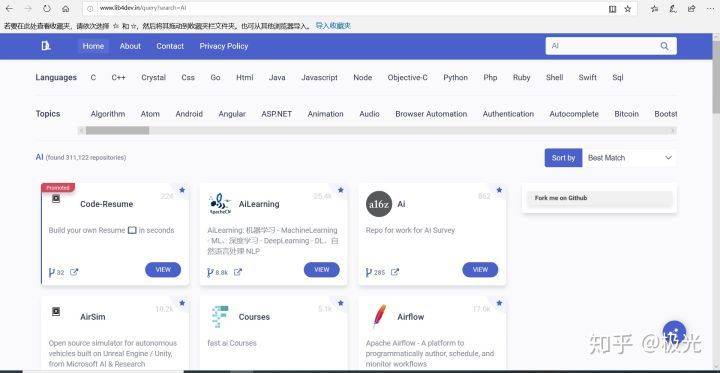Click the share icon in browser toolbar
Viewport: 720px width, 373px height.
tap(691, 9)
